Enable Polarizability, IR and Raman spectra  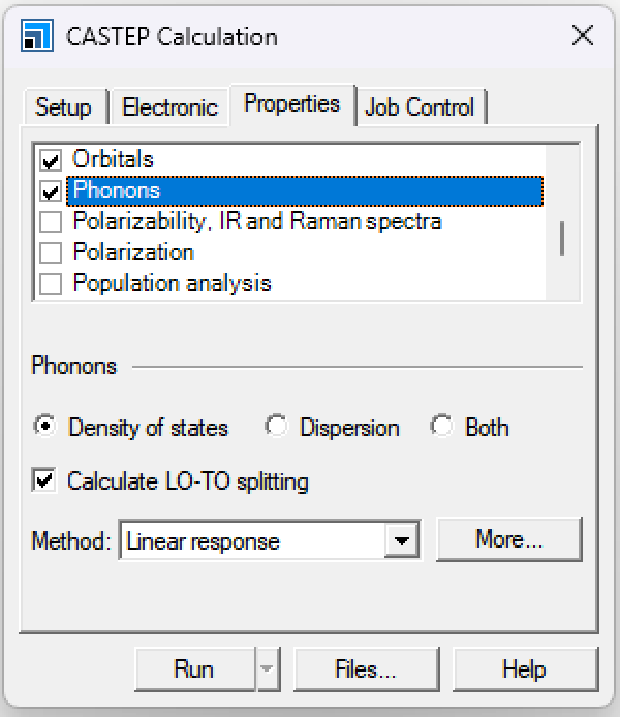pyautogui.click(x=50, y=222)
